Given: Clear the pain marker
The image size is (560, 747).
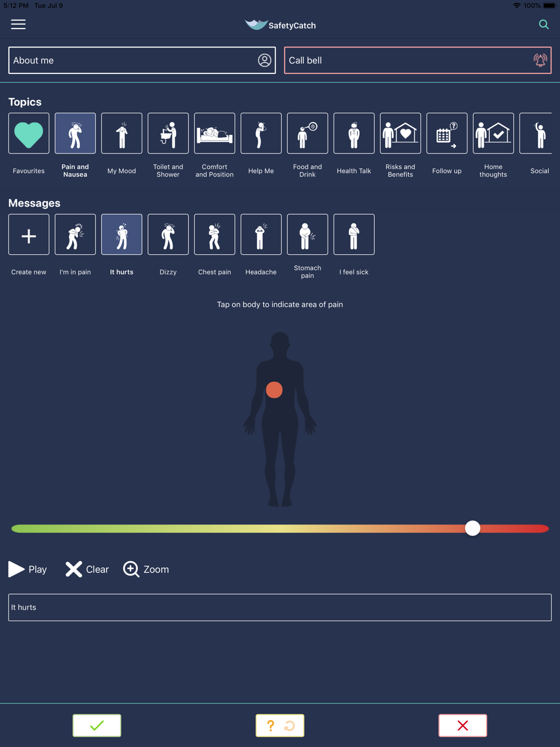Looking at the screenshot, I should click(87, 569).
